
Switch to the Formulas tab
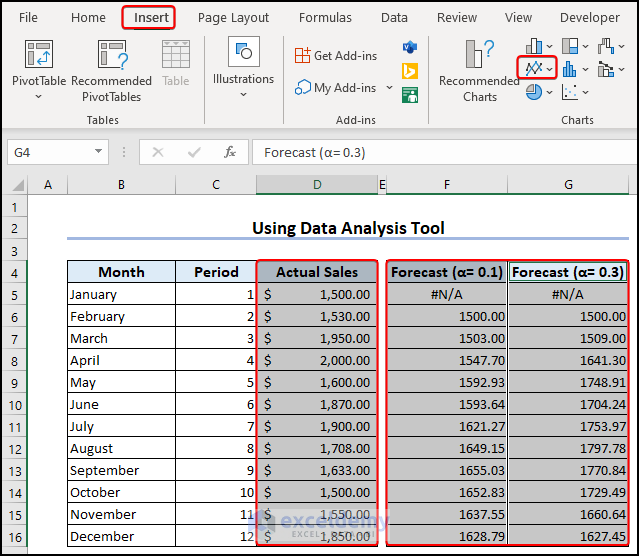coord(325,18)
